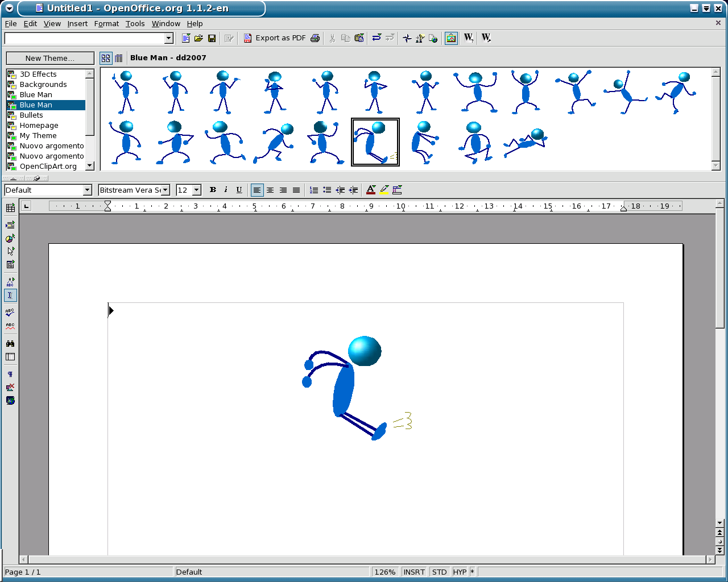Screen dimensions: 728x582
Task: Click the New Theme button
Action: coord(50,58)
